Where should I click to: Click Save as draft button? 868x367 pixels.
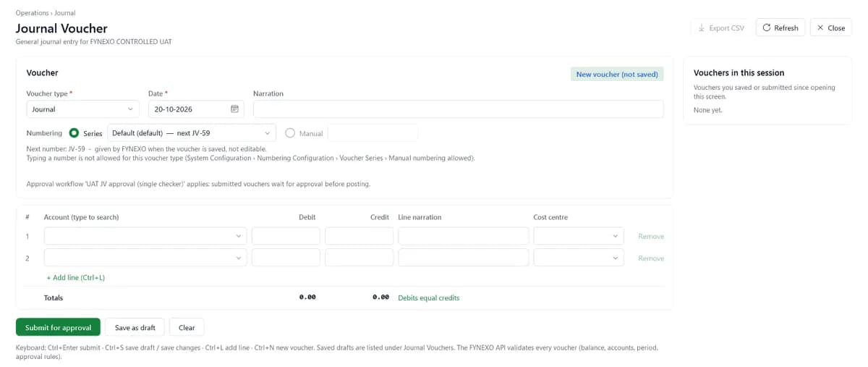point(135,327)
